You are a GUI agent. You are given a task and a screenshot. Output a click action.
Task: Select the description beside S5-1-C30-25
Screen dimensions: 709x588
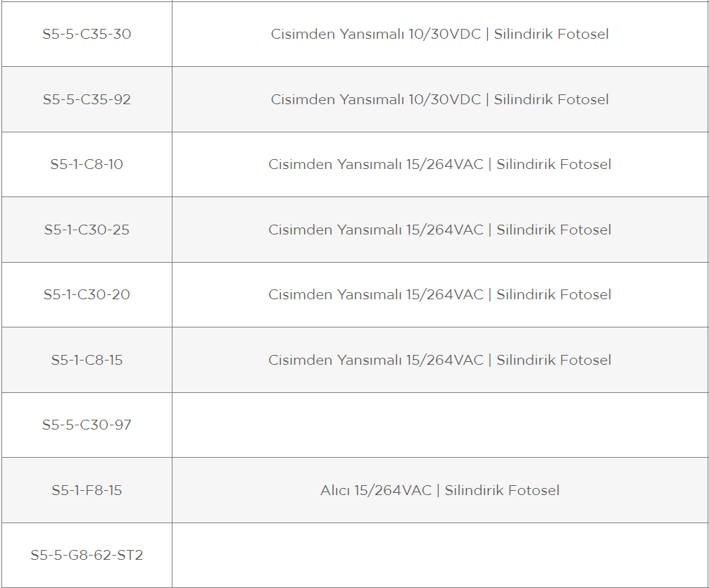click(439, 230)
